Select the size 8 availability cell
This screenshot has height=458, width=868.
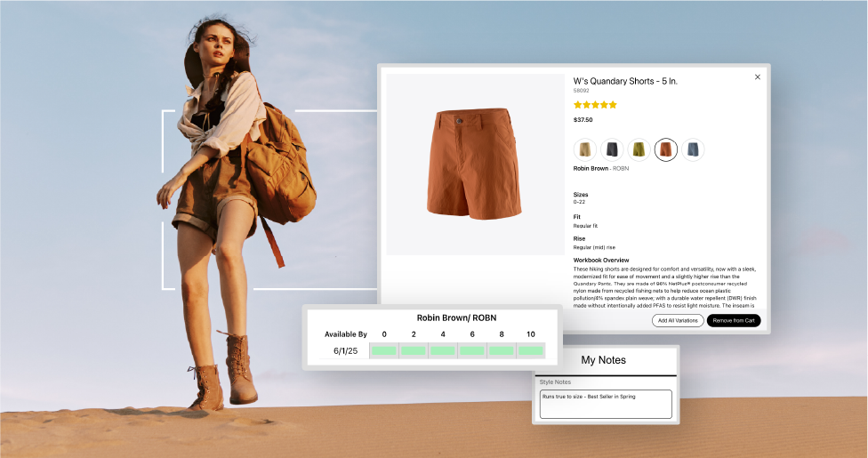coord(502,351)
